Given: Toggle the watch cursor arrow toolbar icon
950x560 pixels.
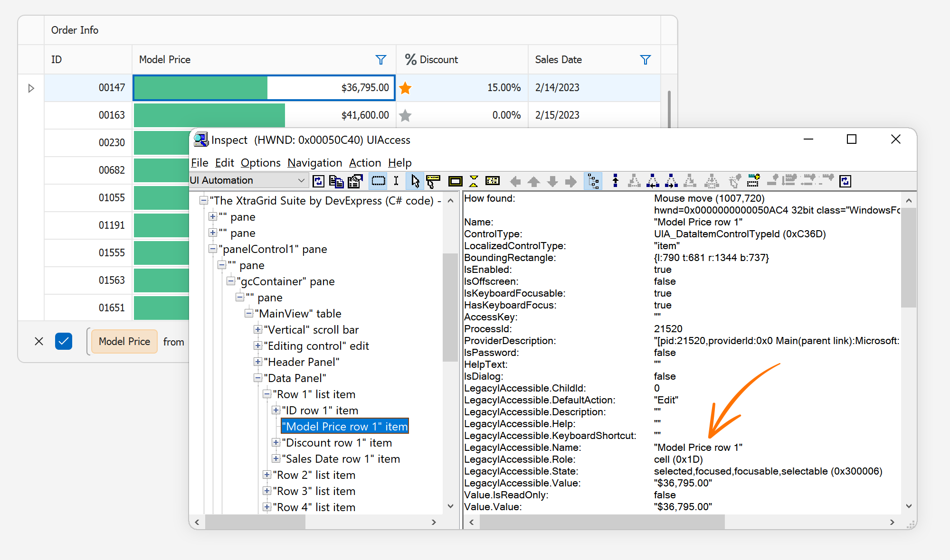Looking at the screenshot, I should tap(415, 181).
